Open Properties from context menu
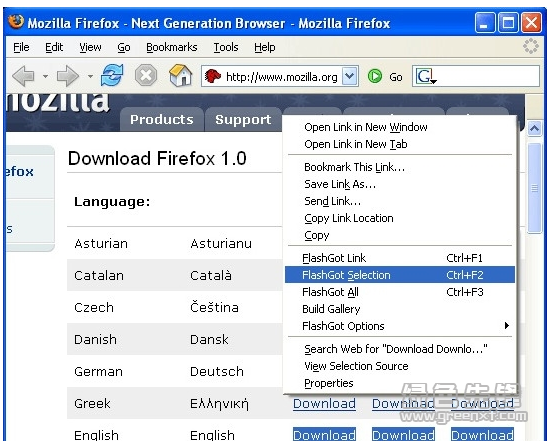This screenshot has width=549, height=441. [x=400, y=383]
